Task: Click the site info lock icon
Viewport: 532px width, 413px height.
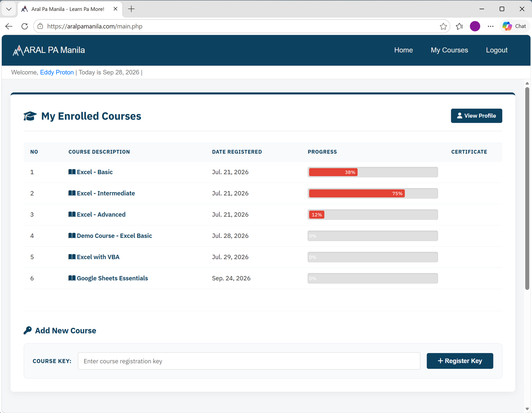Action: pyautogui.click(x=40, y=26)
